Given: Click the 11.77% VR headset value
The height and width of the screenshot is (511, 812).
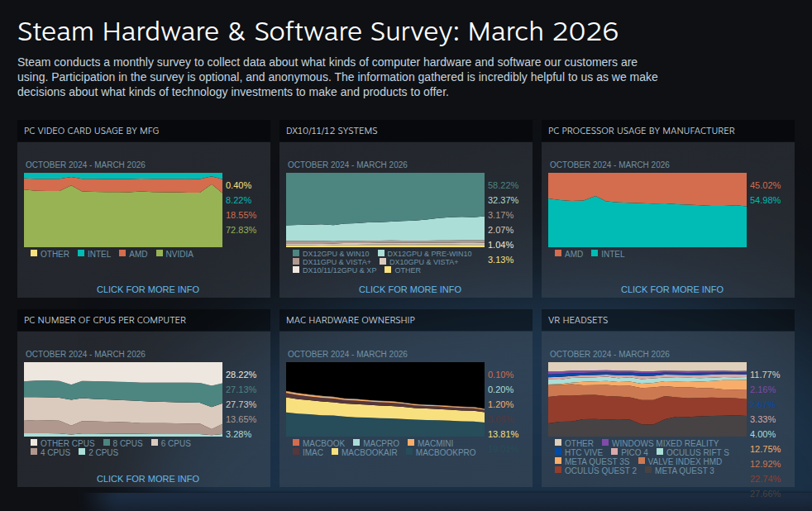Looking at the screenshot, I should tap(765, 375).
